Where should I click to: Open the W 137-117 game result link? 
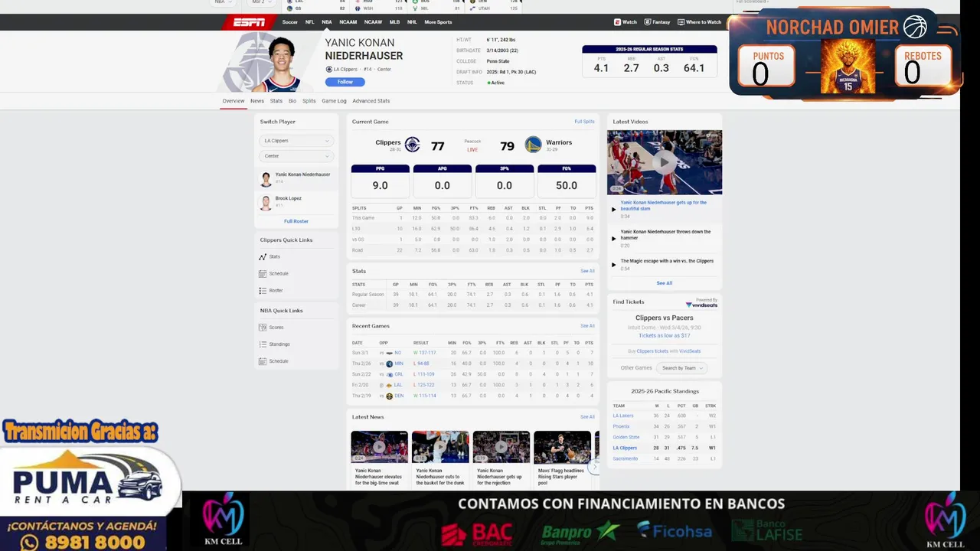(424, 353)
